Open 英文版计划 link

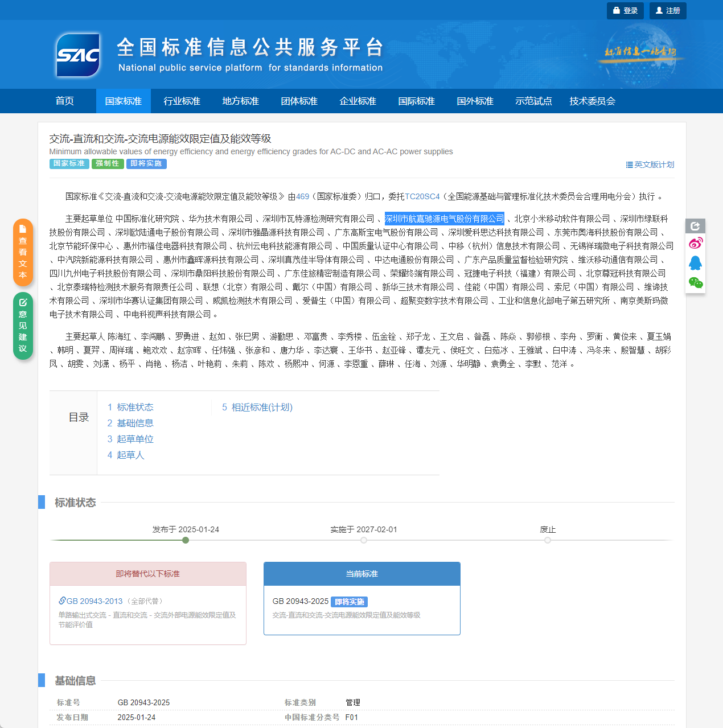(650, 164)
